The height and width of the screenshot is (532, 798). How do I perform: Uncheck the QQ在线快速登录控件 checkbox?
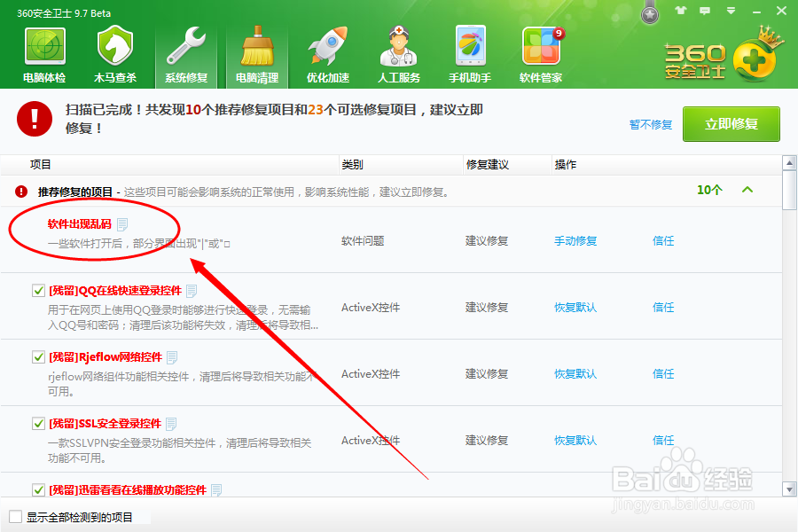click(38, 290)
